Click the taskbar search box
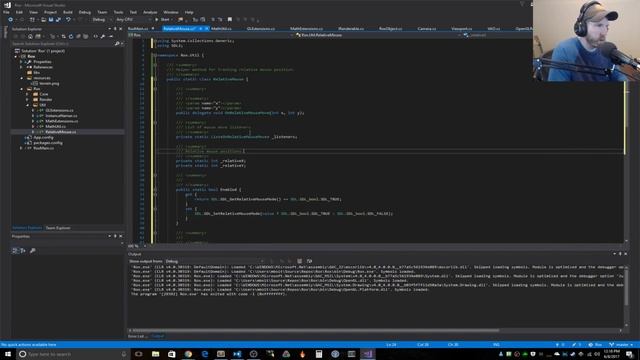 point(72,354)
